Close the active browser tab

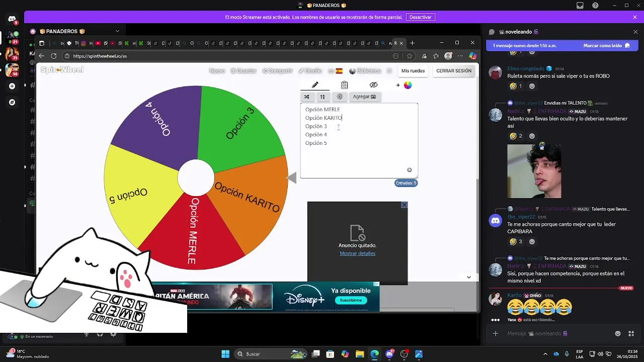point(401,43)
